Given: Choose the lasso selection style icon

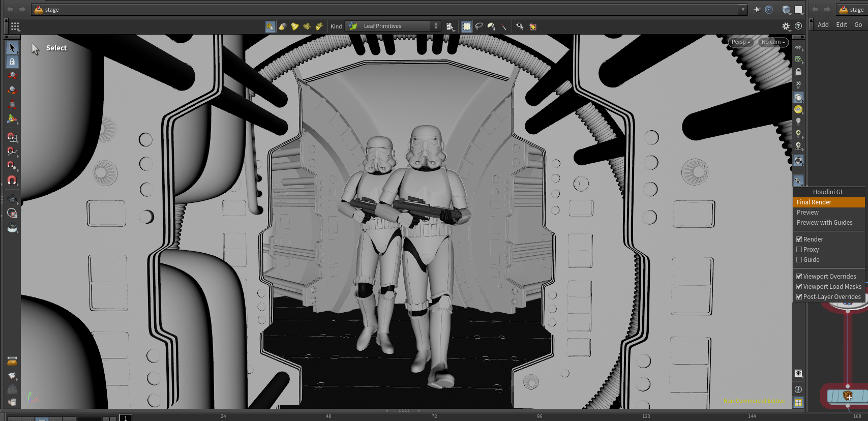Looking at the screenshot, I should coord(479,26).
